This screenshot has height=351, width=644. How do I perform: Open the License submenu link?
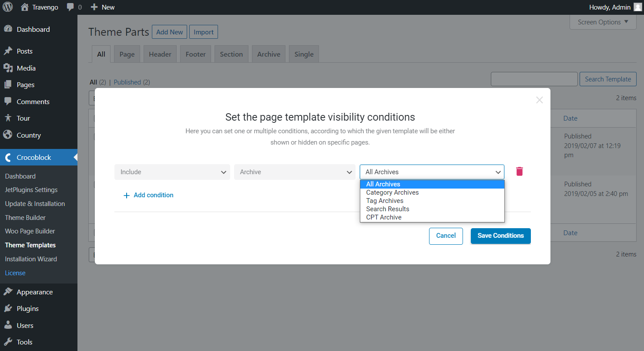[x=15, y=273]
